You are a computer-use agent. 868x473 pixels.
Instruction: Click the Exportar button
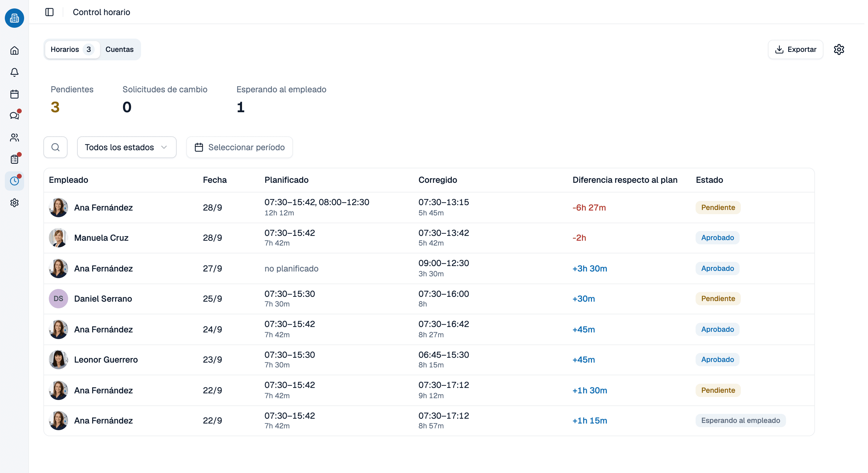tap(795, 49)
